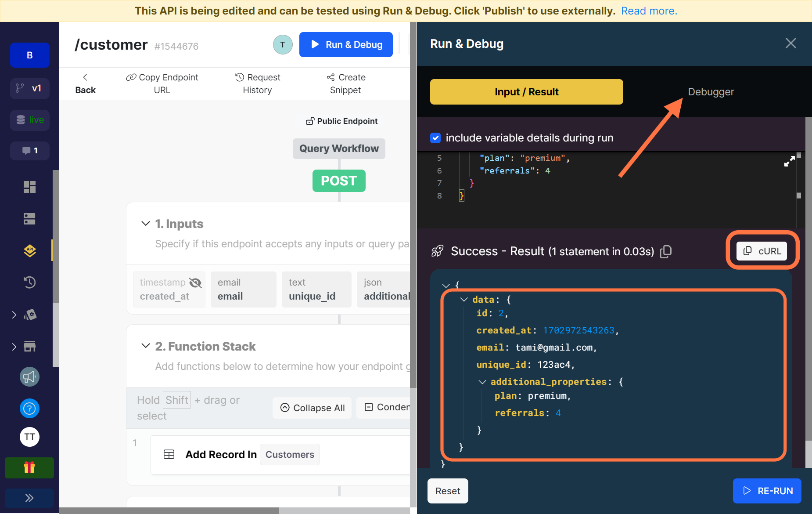Click the Run & Debug button
The width and height of the screenshot is (812, 514).
coord(346,44)
